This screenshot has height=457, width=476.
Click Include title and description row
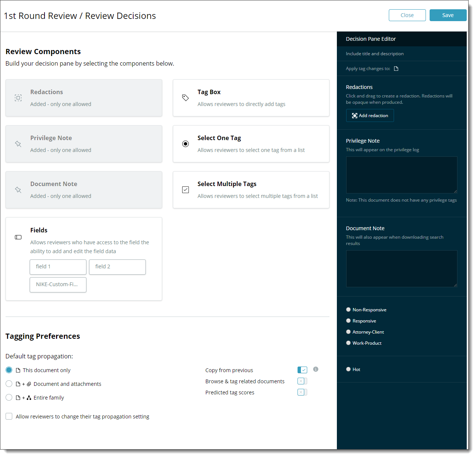[x=402, y=54]
